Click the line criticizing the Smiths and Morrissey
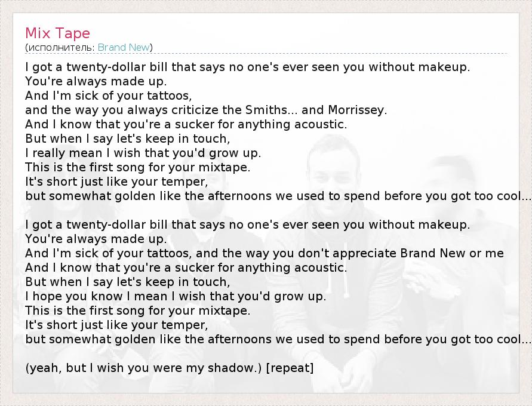The height and width of the screenshot is (406, 532). coord(206,110)
